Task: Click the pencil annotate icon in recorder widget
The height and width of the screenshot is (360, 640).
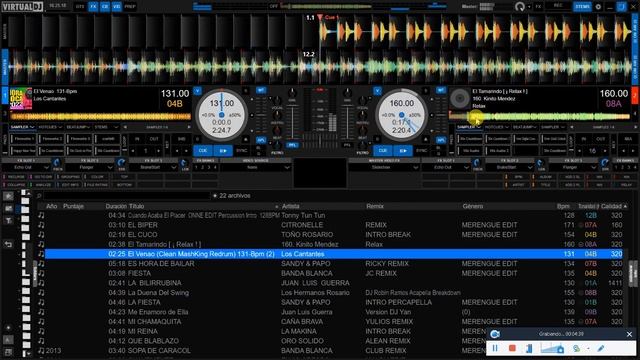Action: click(601, 348)
